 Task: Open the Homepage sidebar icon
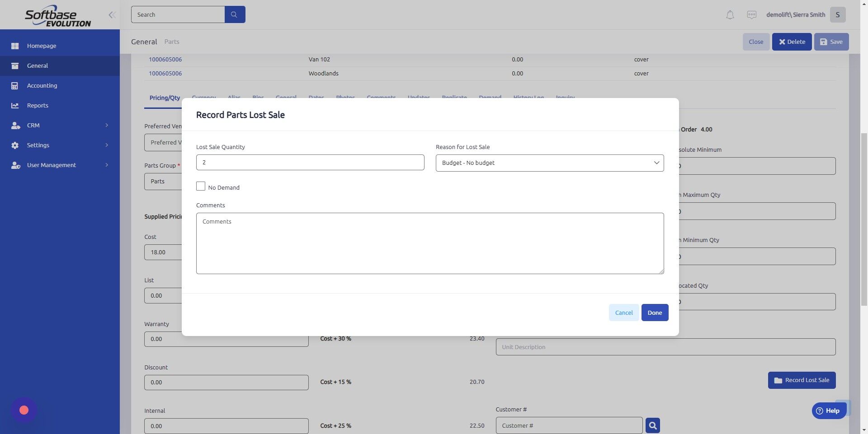click(x=15, y=46)
